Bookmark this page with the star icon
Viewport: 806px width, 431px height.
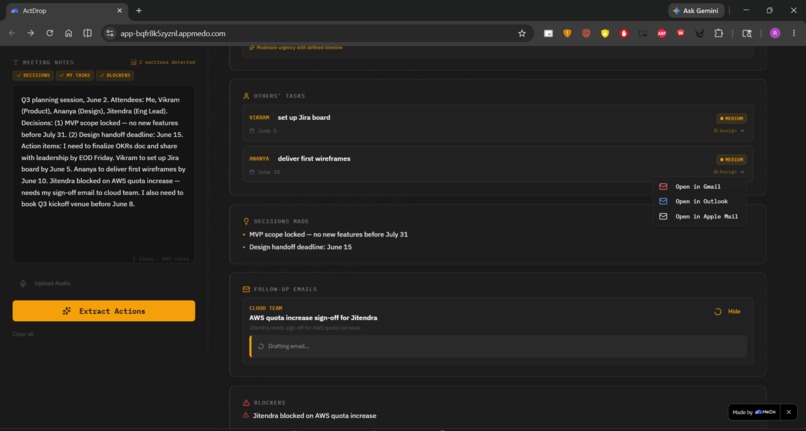coord(522,33)
